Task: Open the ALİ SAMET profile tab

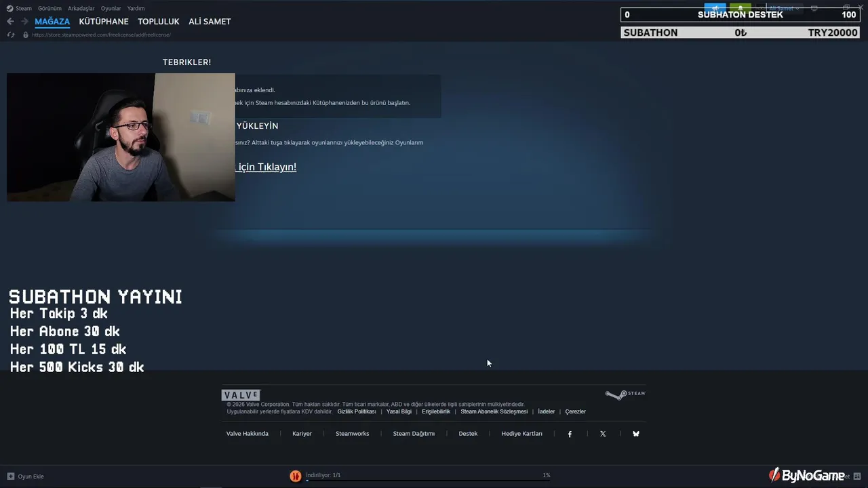Action: click(210, 22)
